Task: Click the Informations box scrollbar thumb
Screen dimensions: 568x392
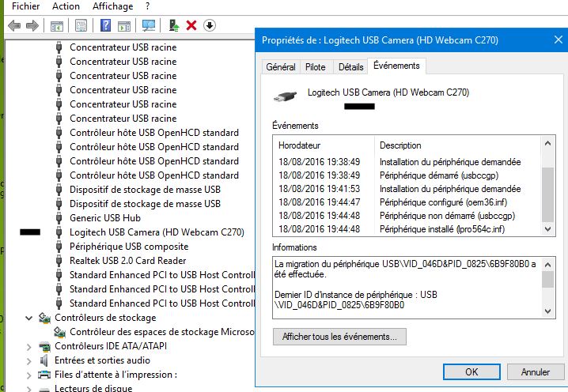Action: coord(547,280)
